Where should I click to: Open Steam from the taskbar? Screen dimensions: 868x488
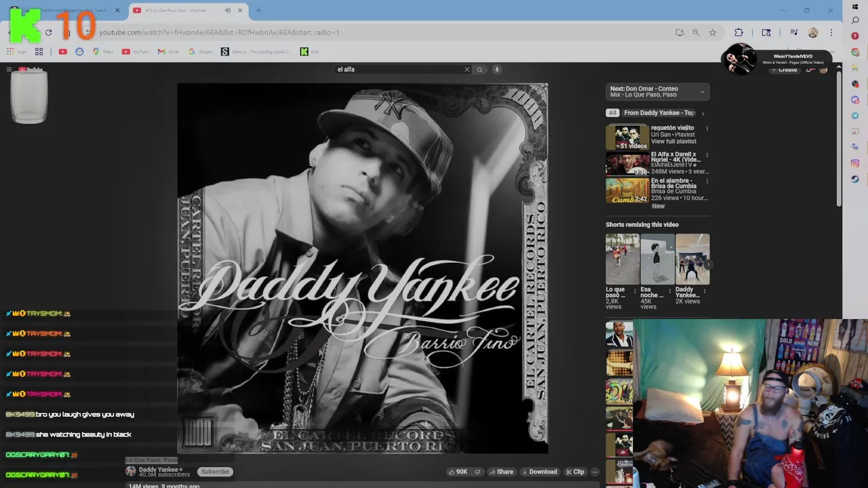(x=855, y=180)
